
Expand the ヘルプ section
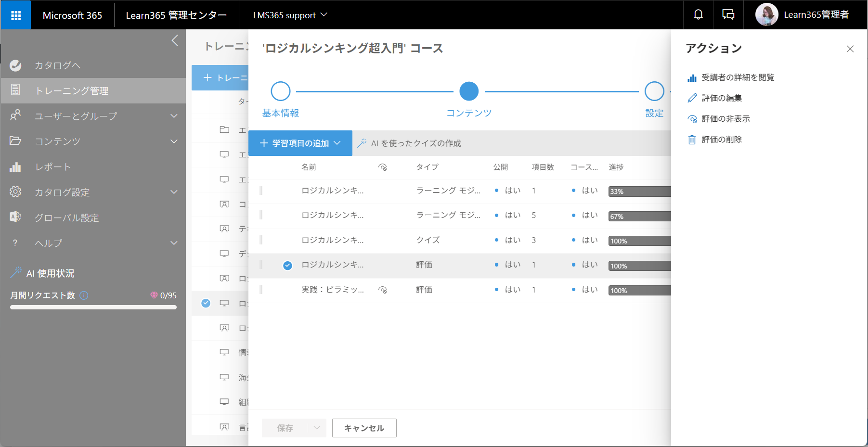[174, 243]
